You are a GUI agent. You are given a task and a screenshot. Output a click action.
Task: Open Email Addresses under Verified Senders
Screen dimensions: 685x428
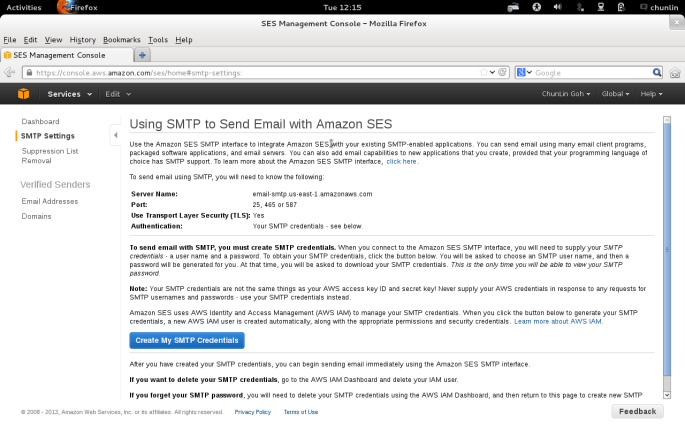point(50,201)
